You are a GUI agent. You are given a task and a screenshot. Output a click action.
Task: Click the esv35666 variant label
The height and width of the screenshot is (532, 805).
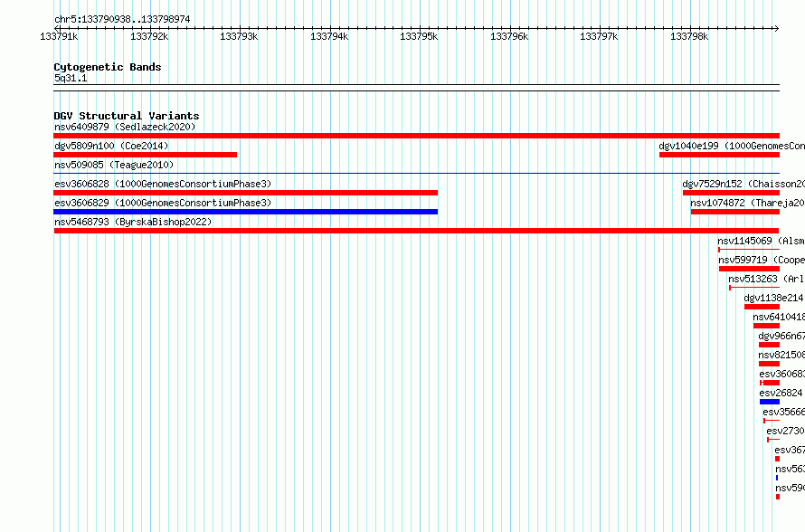[784, 412]
